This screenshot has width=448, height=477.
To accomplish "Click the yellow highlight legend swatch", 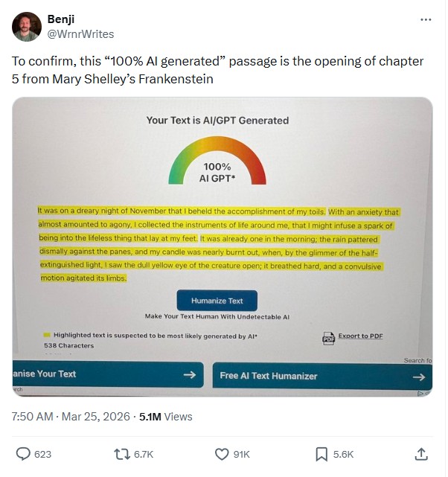I will tap(47, 336).
